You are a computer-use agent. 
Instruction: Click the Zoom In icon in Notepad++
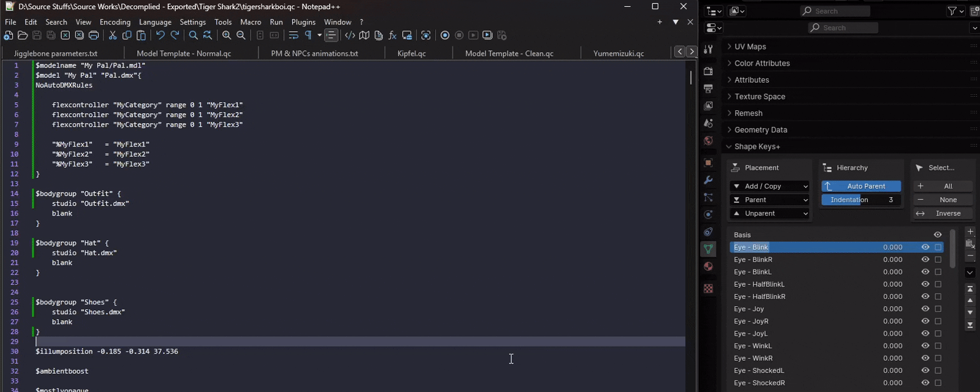227,36
